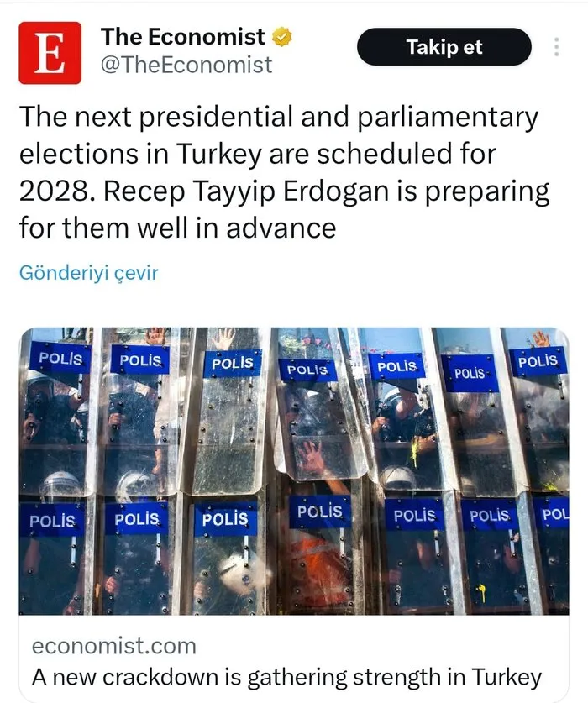This screenshot has width=588, height=703.
Task: Click the @TheEconomist handle
Action: (x=186, y=65)
